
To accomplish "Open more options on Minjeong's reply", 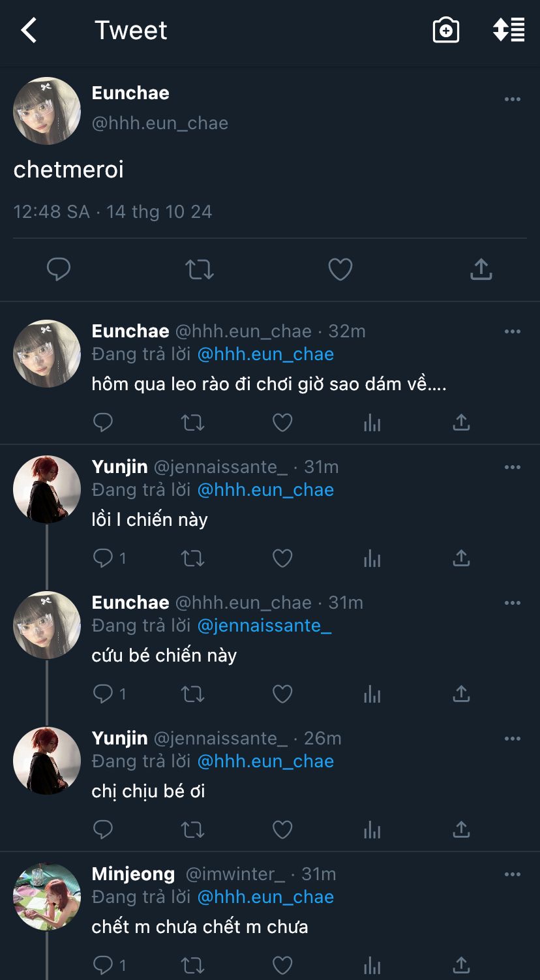I will [513, 874].
